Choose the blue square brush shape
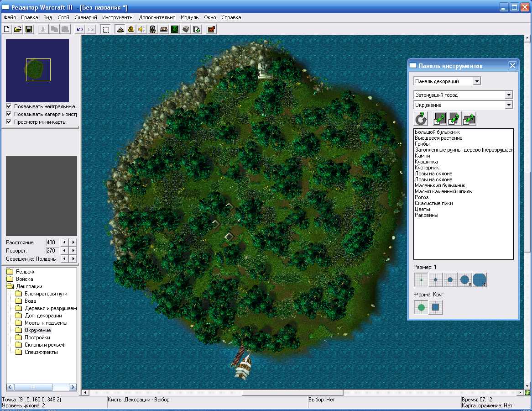532x411 pixels. 436,307
